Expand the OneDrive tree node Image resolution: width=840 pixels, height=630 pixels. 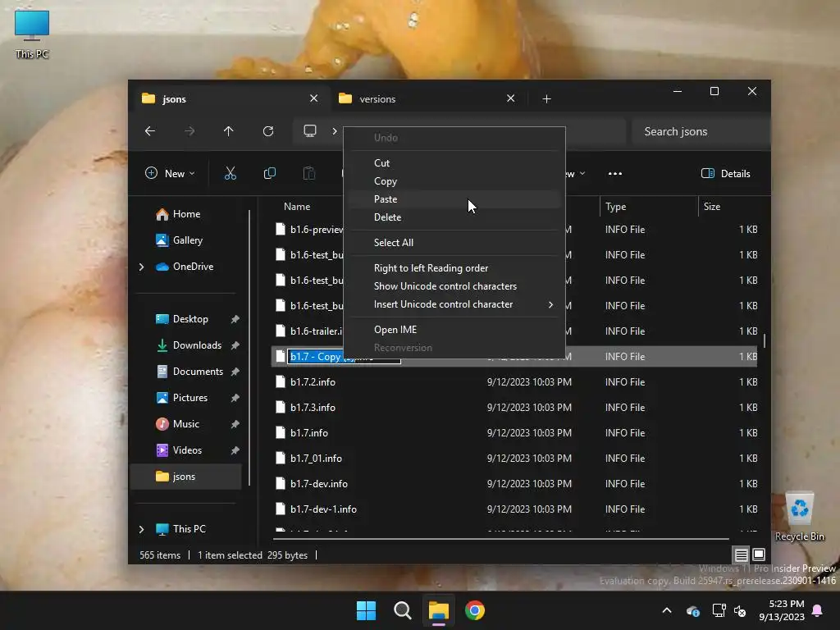tap(141, 267)
